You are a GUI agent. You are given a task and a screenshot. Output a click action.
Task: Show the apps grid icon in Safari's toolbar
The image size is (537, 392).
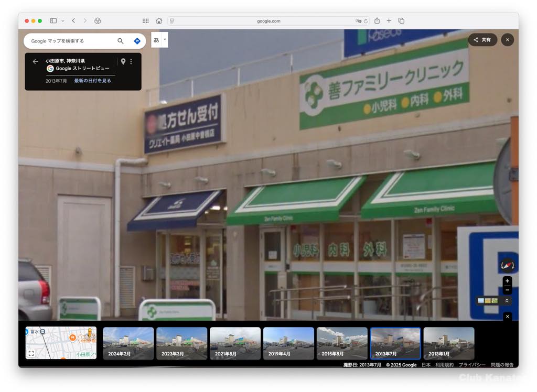(146, 21)
